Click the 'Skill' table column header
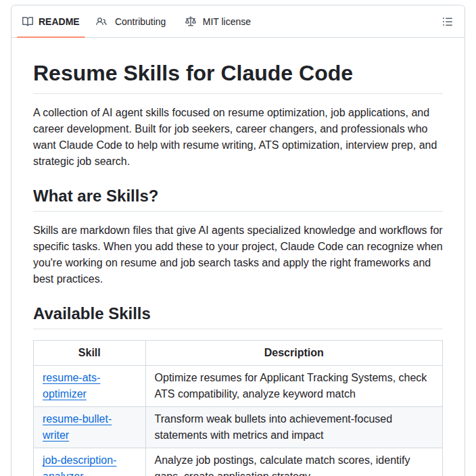Viewport: 476px width, 476px height. [x=89, y=353]
